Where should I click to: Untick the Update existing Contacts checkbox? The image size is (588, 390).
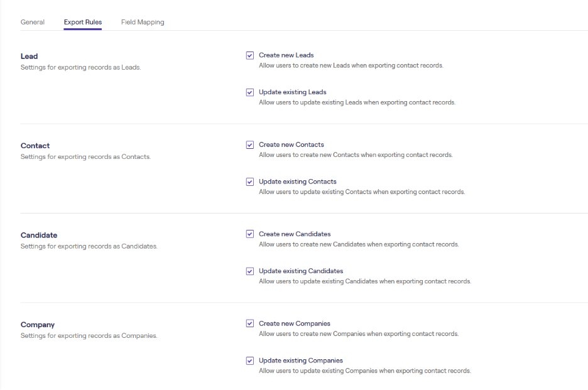click(x=250, y=182)
